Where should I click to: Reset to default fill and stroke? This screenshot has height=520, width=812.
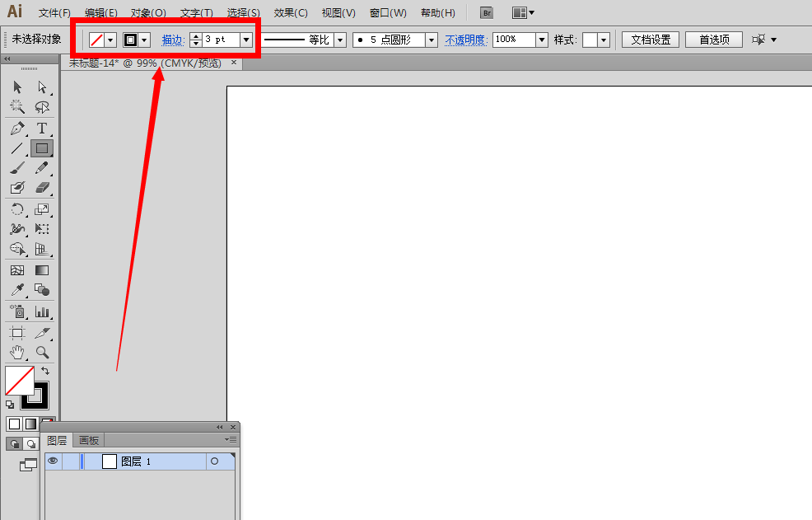click(x=10, y=405)
